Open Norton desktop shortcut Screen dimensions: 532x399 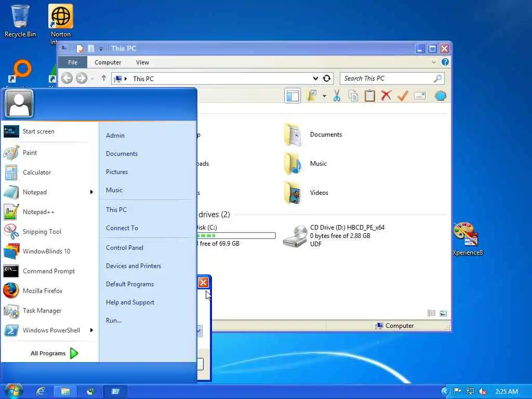pos(61,23)
